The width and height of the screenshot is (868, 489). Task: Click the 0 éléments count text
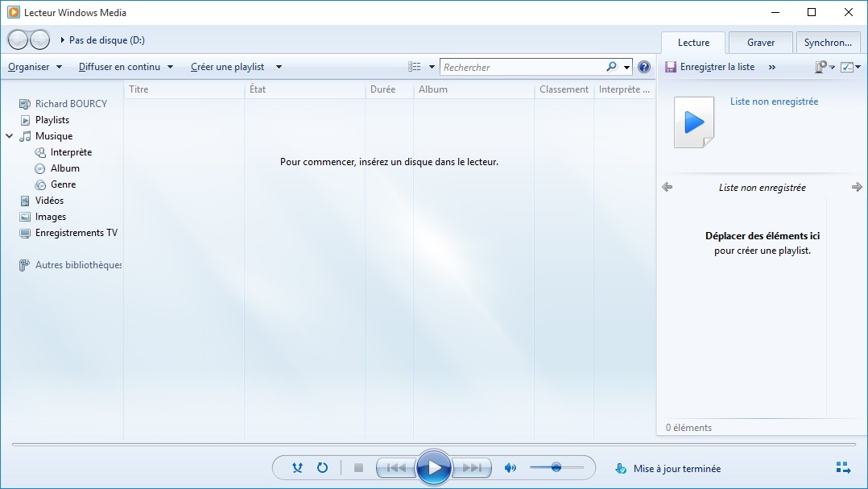pyautogui.click(x=688, y=428)
